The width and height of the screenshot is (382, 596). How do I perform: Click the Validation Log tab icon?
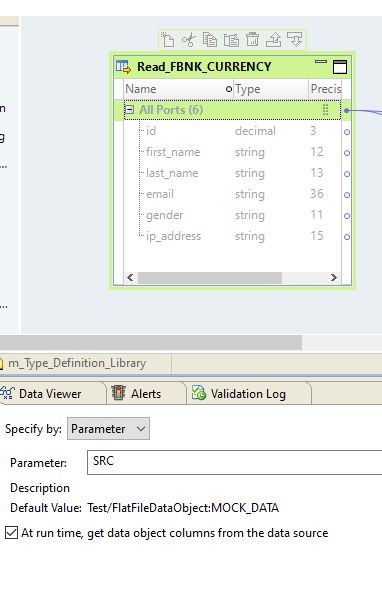199,393
